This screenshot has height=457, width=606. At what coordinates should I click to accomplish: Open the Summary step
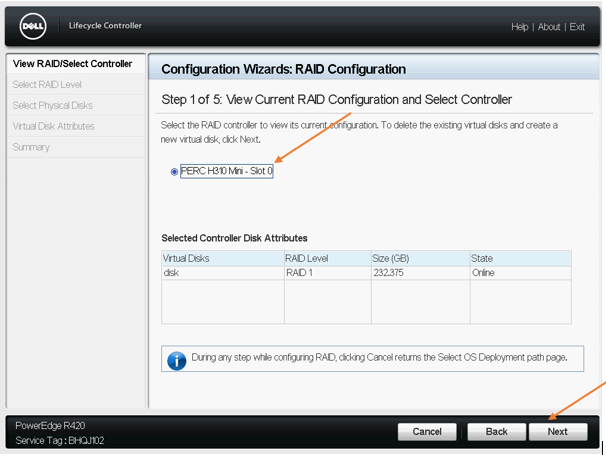click(76, 147)
